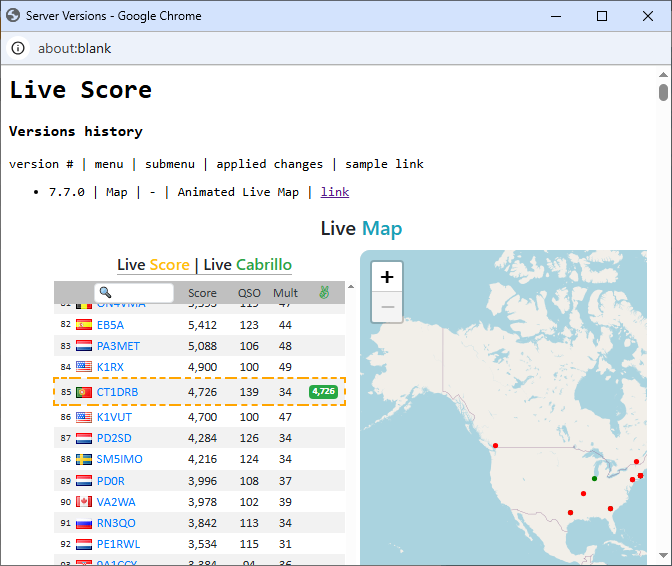
Task: Open callsign RN3QO
Action: point(116,523)
